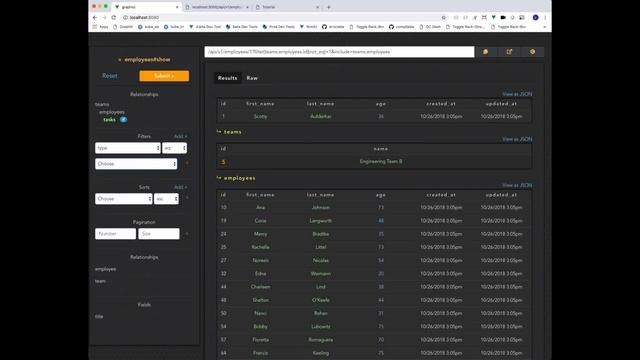Open the Prod Dev Tools bookmark
This screenshot has width=640, height=360.
coord(279,27)
